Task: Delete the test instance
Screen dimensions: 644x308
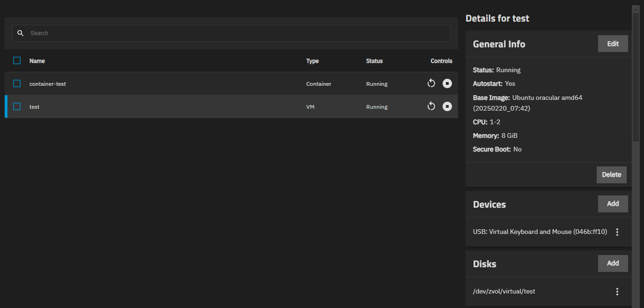Action: click(611, 174)
